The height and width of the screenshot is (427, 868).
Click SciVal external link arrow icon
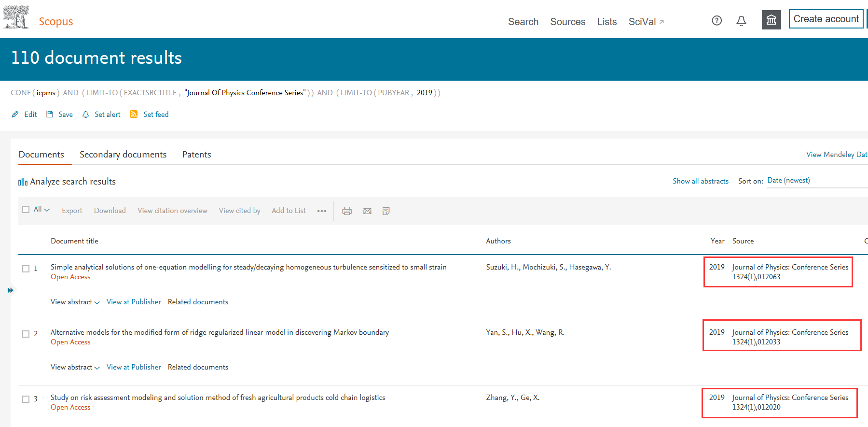tap(661, 22)
